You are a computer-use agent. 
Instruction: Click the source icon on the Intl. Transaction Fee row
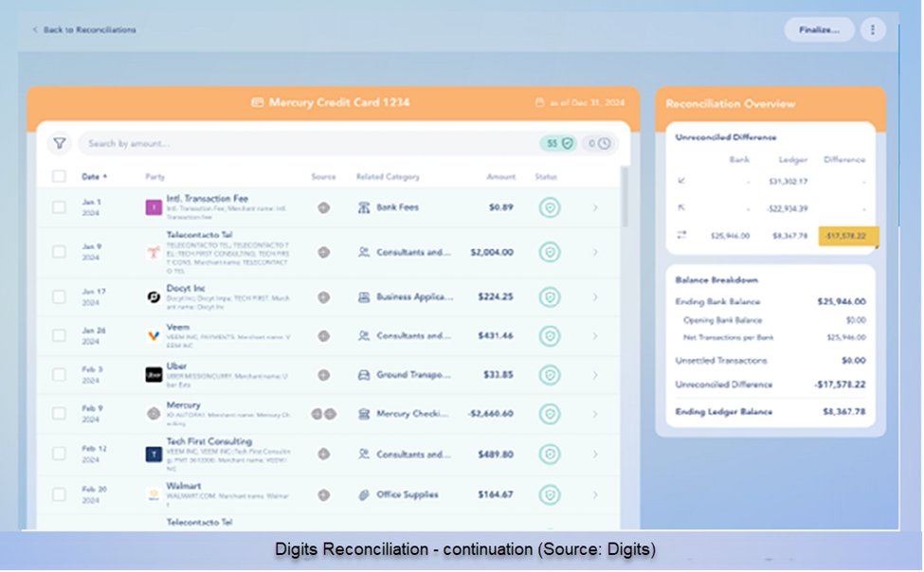point(323,207)
